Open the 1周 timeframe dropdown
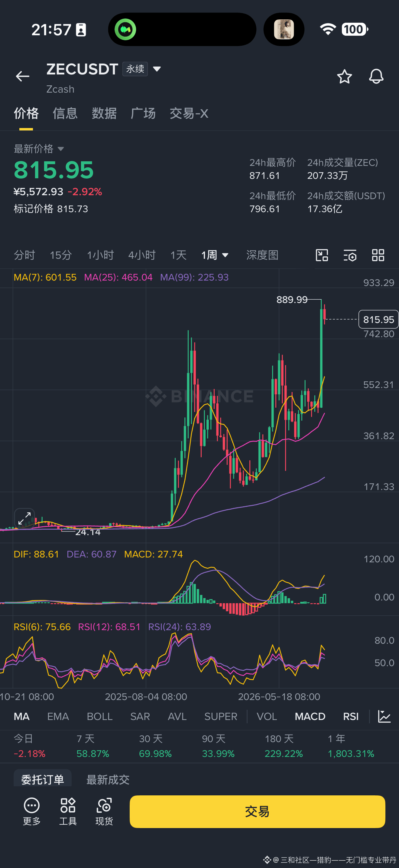 215,255
